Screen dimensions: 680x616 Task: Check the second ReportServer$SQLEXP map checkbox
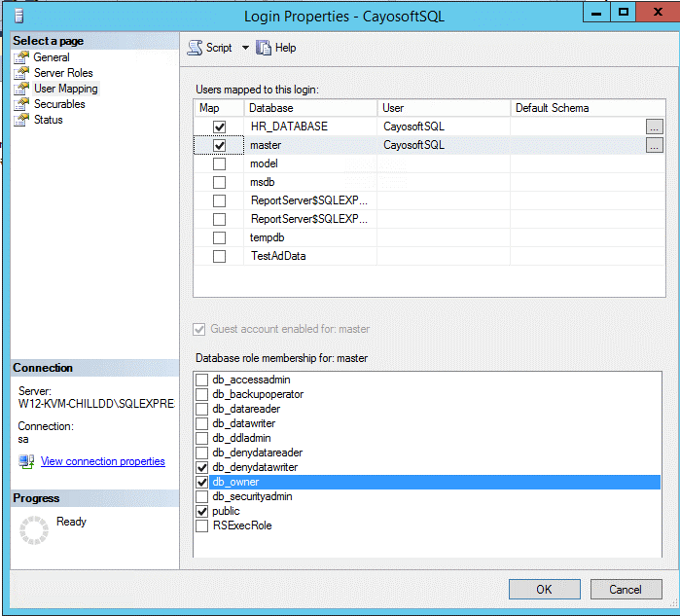point(220,220)
